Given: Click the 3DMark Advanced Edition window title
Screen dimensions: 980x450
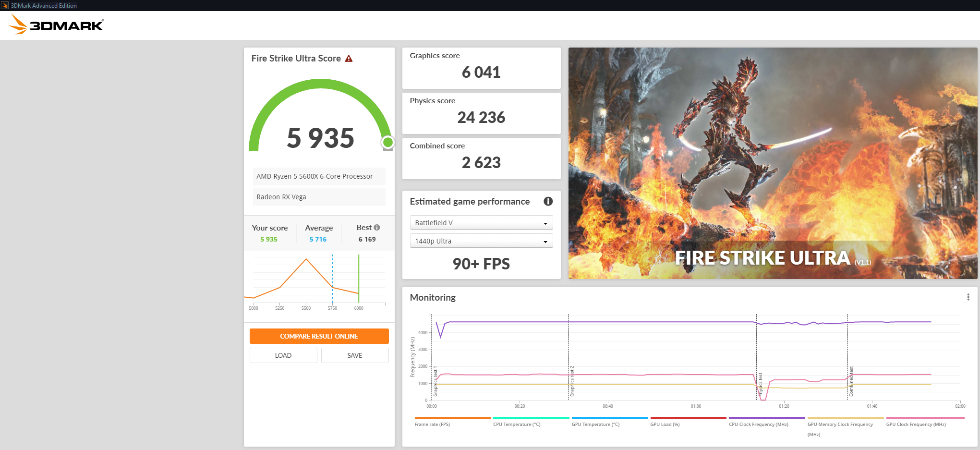Looking at the screenshot, I should [x=44, y=6].
